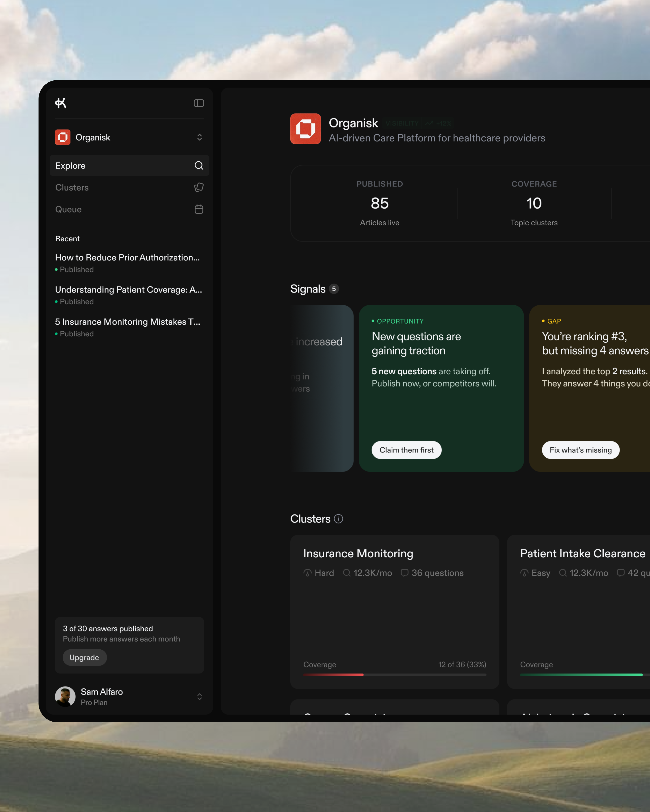Click the Organisk logo in header

pos(305,129)
